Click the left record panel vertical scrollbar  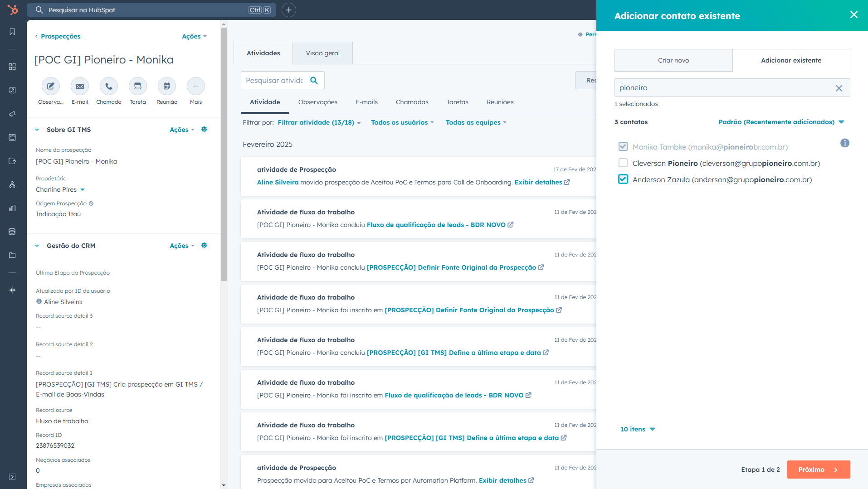coord(224,154)
